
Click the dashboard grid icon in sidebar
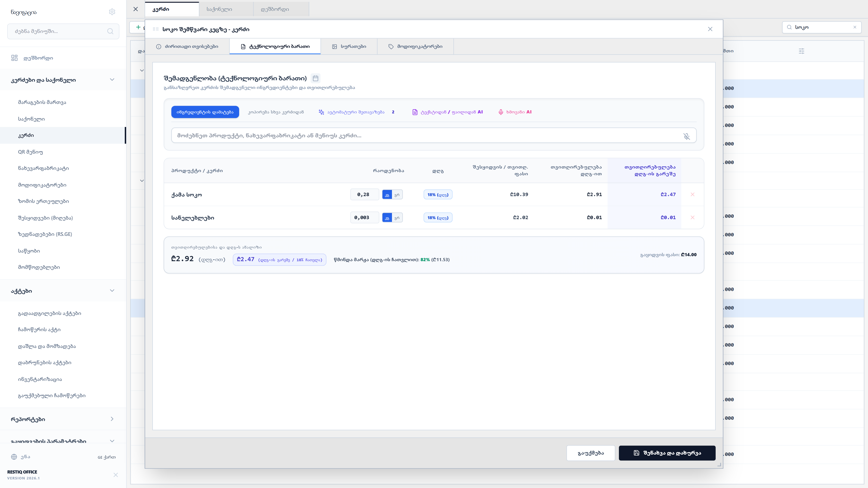coord(14,58)
